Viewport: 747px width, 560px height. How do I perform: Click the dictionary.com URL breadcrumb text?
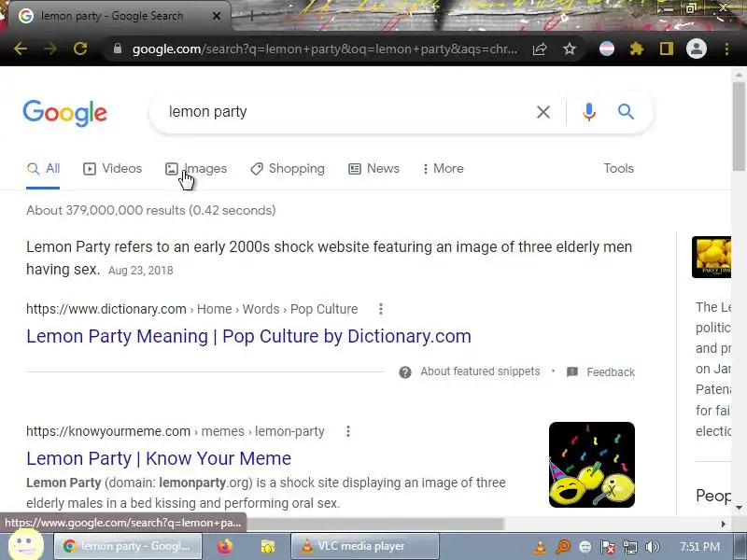(x=191, y=309)
